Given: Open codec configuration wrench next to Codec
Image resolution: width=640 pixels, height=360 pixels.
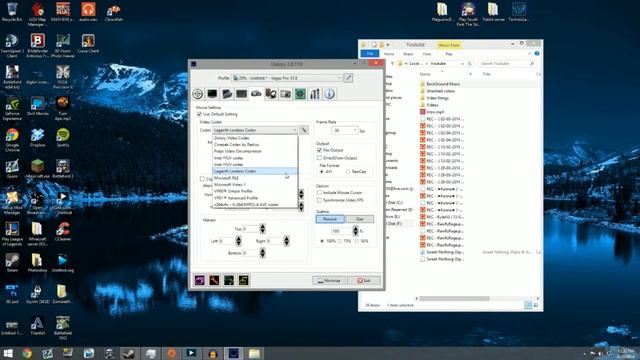Looking at the screenshot, I should tap(304, 130).
